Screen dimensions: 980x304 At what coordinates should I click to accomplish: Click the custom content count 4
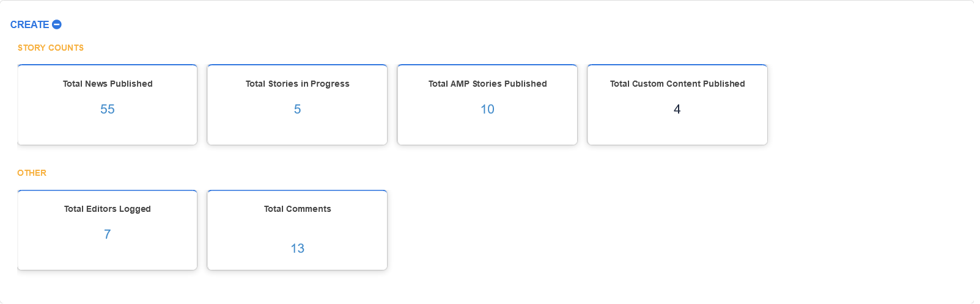(677, 109)
